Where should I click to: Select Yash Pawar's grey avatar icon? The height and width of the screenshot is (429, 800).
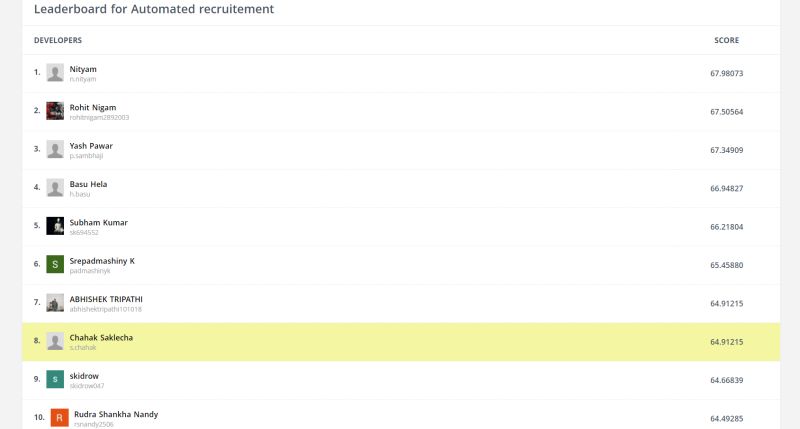(x=55, y=149)
